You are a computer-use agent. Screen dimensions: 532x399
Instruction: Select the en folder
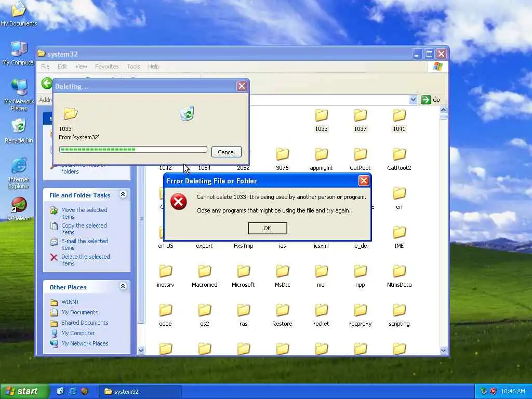(399, 198)
